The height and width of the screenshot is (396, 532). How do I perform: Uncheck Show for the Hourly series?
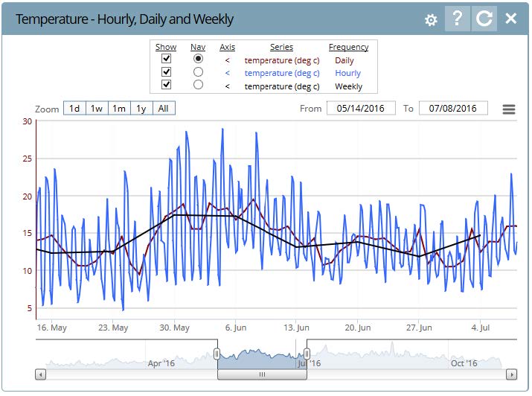(x=167, y=72)
